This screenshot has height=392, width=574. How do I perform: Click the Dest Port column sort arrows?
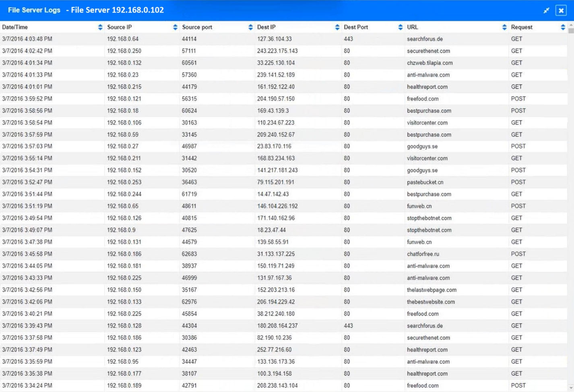pyautogui.click(x=400, y=27)
